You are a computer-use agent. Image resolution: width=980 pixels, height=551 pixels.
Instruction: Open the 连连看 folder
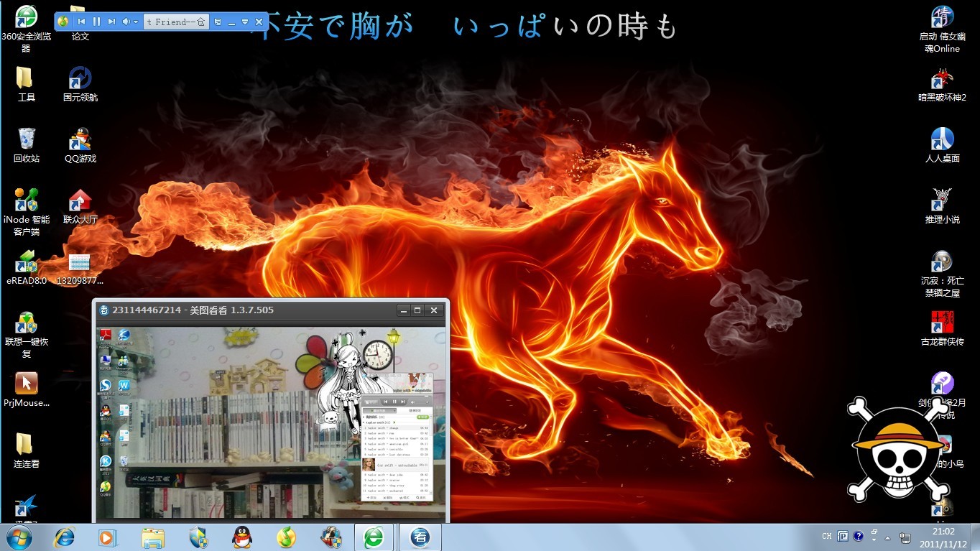(x=26, y=450)
